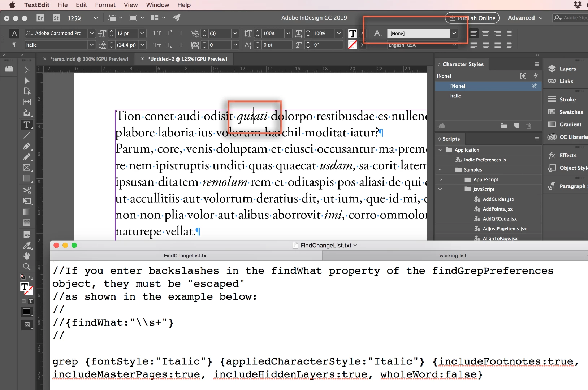
Task: Pick the Eyedropper tool
Action: point(27,246)
